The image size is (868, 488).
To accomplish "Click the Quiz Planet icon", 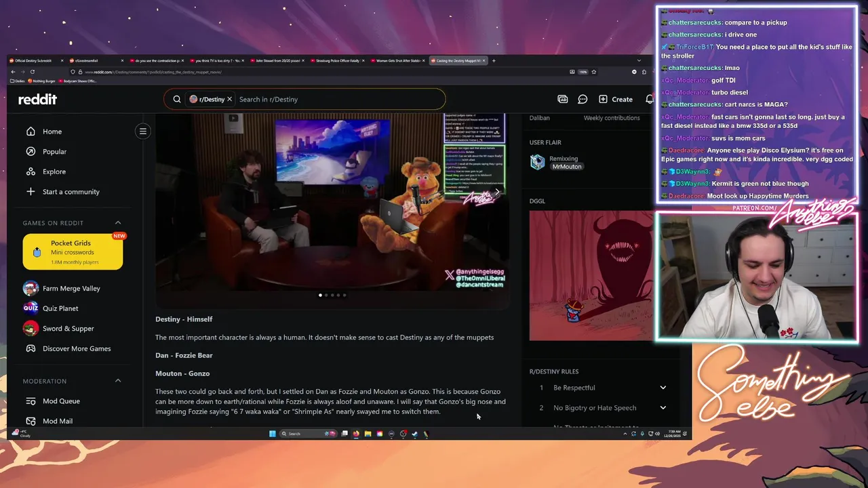I will click(31, 308).
